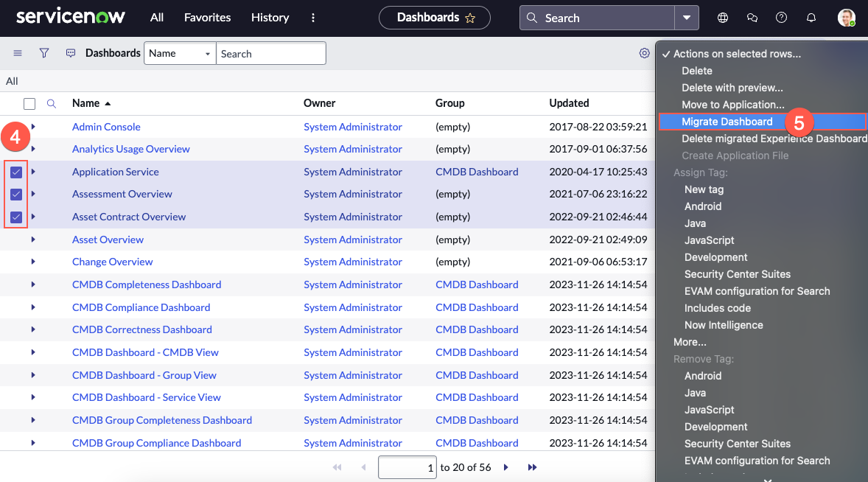Click the Dashboards title pill
Viewport: 868px width, 482px height.
(435, 18)
